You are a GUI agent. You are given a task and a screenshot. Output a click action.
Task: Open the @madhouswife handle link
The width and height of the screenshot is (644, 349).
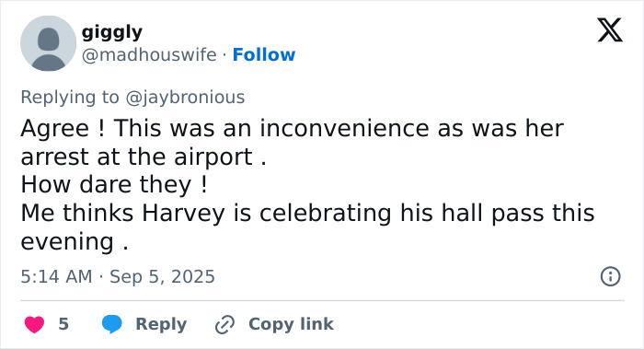149,54
